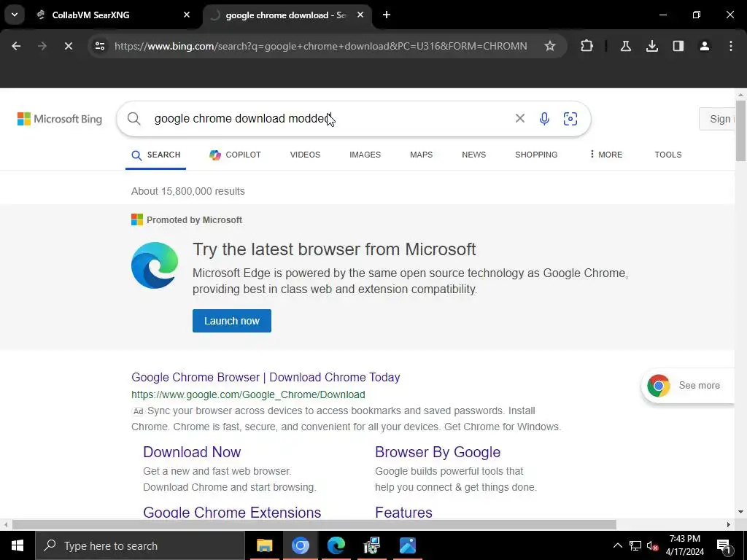Open the notification center icon
This screenshot has height=560, width=747.
point(724,545)
